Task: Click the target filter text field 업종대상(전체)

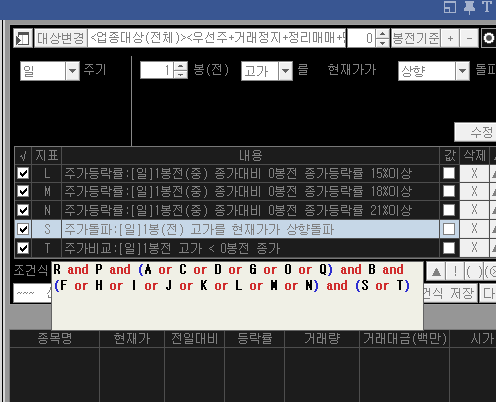Action: point(217,38)
